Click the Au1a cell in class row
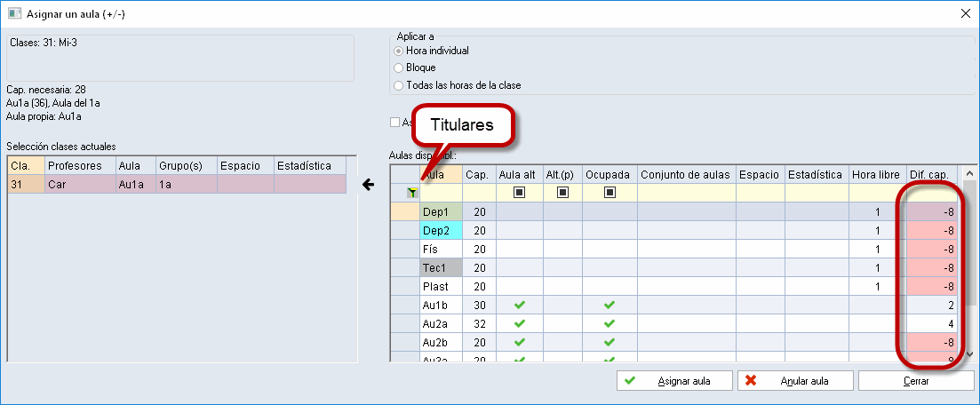980x405 pixels. click(x=134, y=185)
